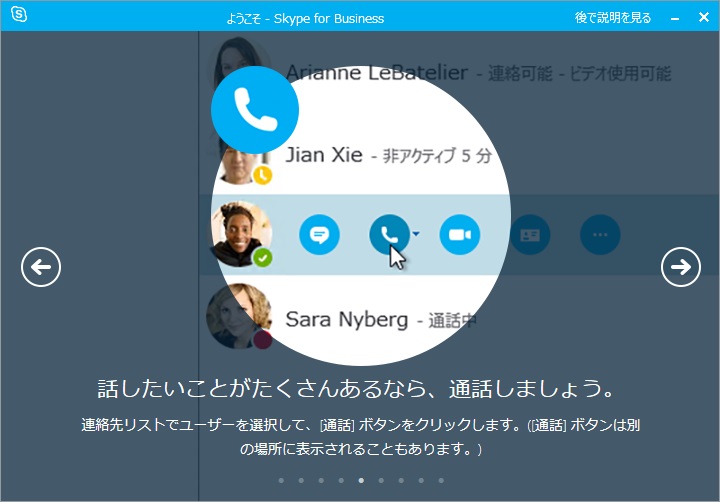Click Sara Nyberg's profile photo
Screen dimensions: 720x502
[x=239, y=316]
